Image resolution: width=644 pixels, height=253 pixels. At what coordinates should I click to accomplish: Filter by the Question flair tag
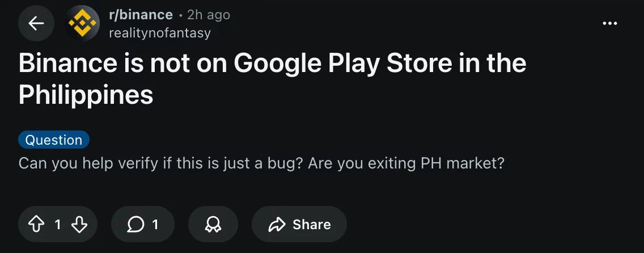click(54, 140)
